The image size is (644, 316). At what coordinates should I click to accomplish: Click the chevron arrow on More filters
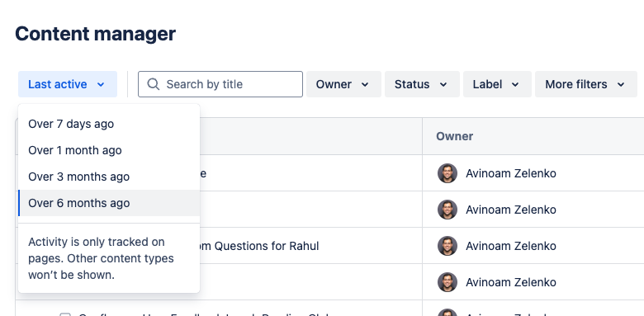pos(621,84)
